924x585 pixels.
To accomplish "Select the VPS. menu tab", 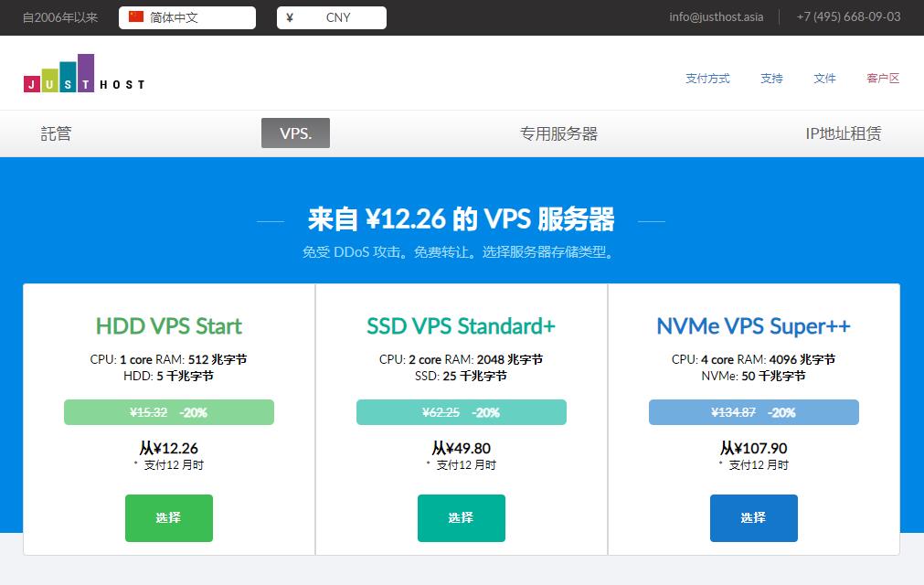I will pyautogui.click(x=296, y=133).
